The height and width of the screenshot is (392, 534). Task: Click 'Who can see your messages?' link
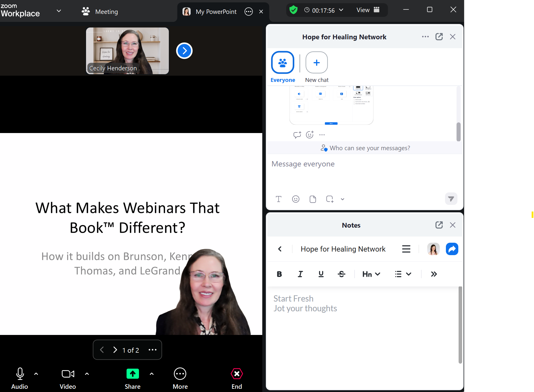click(365, 148)
